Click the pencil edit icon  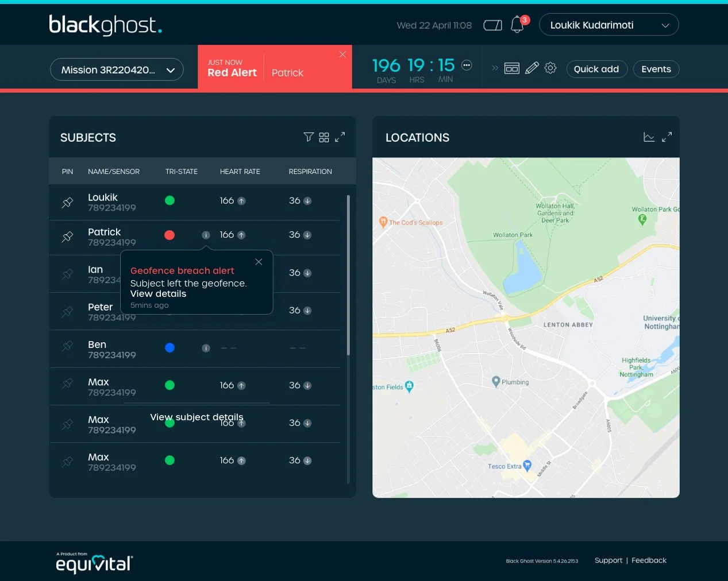coord(532,68)
